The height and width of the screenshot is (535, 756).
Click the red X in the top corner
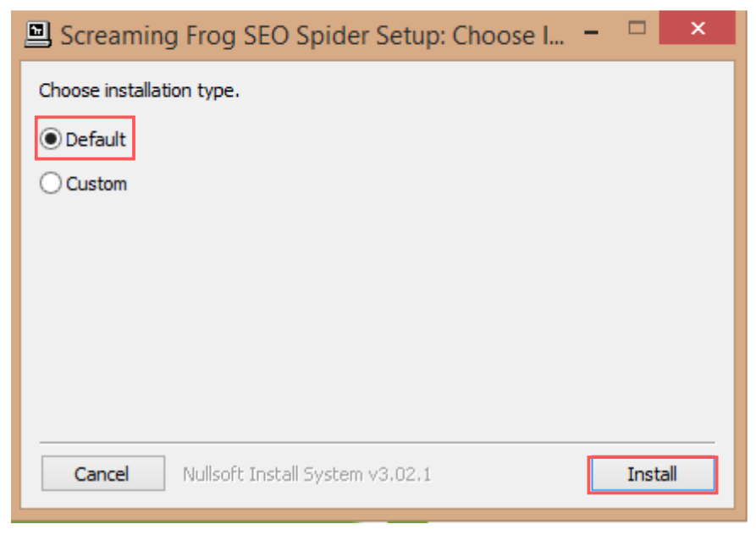pyautogui.click(x=697, y=28)
